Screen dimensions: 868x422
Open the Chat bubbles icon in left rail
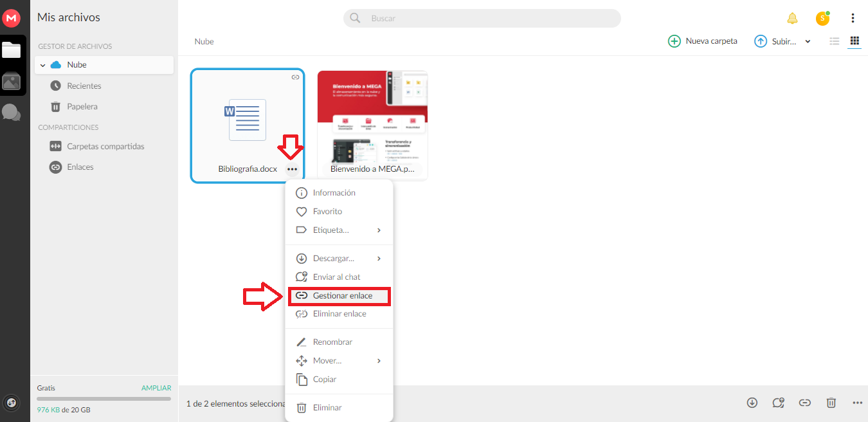[12, 113]
